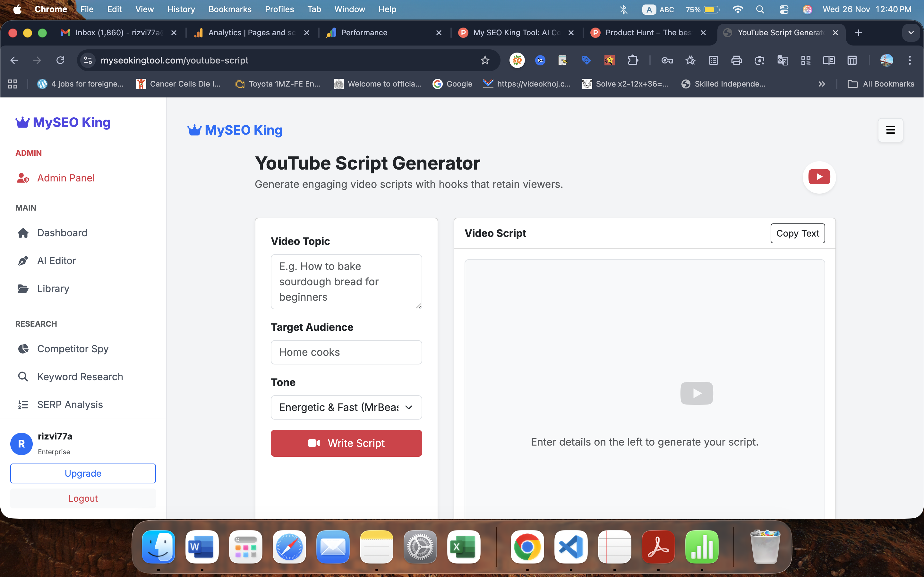Screen dimensions: 924x577
Task: Bookmark this page with star icon
Action: (x=485, y=60)
